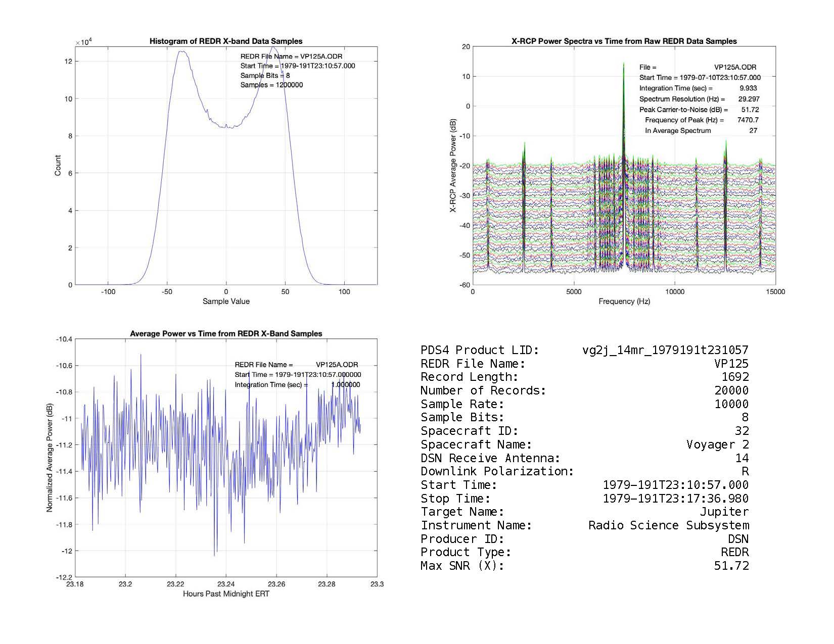Click the Average Power vs Time plot title

[226, 334]
